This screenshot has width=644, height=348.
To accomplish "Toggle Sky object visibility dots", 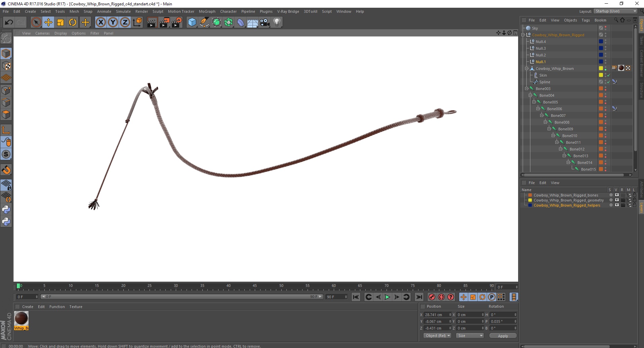I will pyautogui.click(x=606, y=28).
